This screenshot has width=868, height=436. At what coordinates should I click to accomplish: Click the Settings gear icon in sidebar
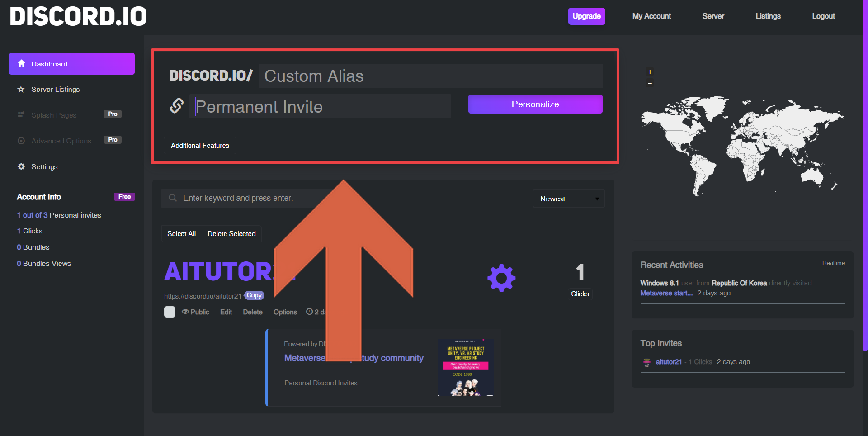(21, 166)
